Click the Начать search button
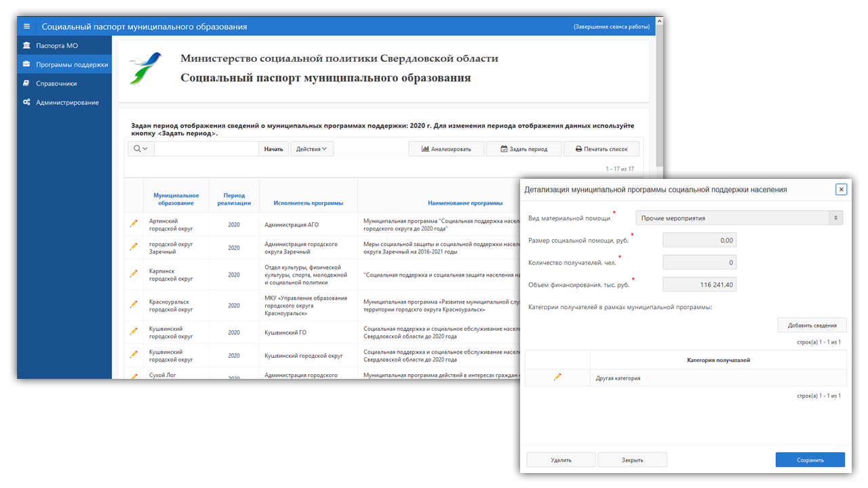This screenshot has width=868, height=488. (x=273, y=148)
